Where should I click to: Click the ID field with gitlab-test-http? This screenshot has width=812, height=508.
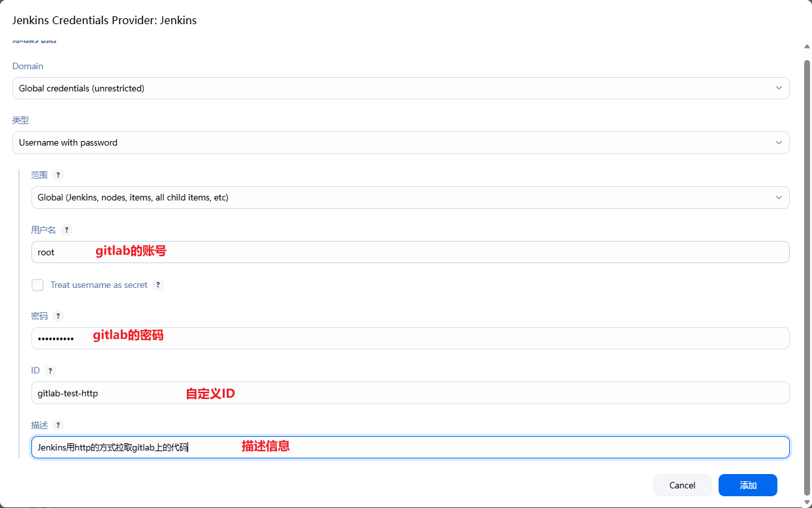410,393
